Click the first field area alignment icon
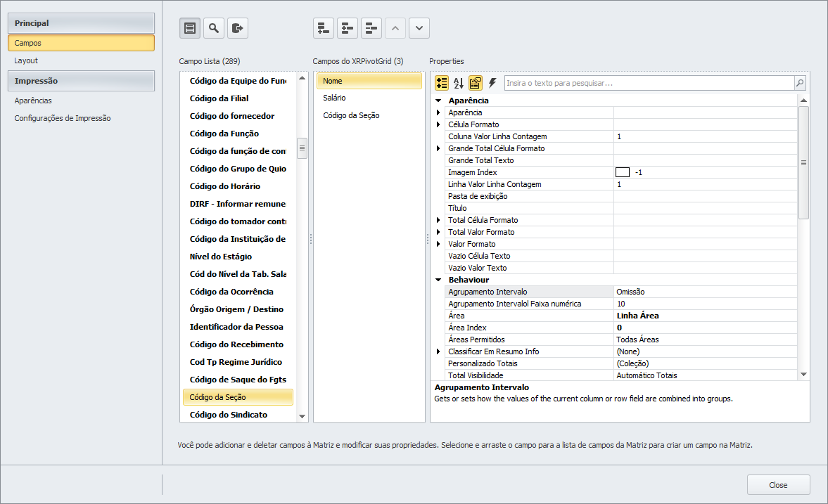This screenshot has height=504, width=828. (x=324, y=28)
